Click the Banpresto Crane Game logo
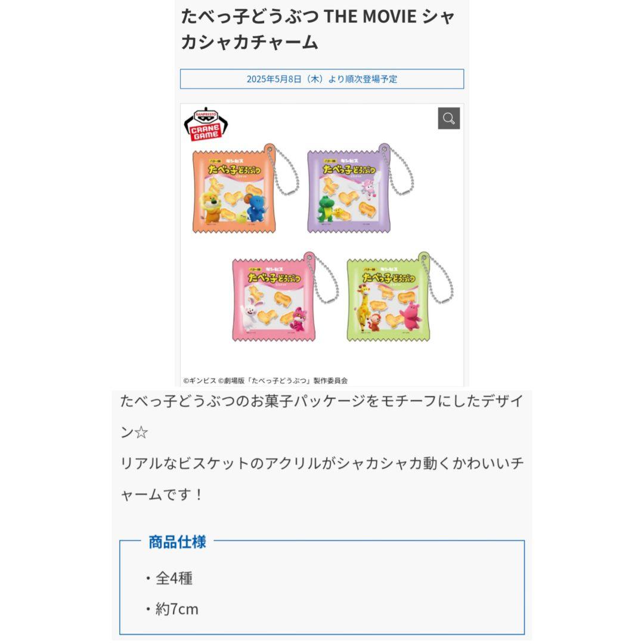 [206, 124]
